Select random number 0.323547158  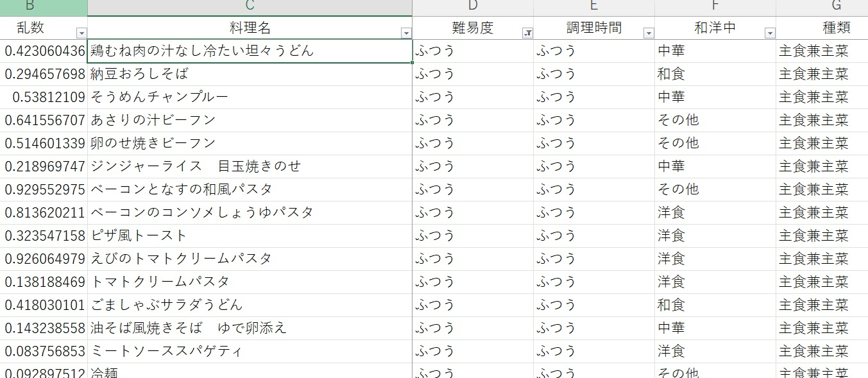pos(44,236)
